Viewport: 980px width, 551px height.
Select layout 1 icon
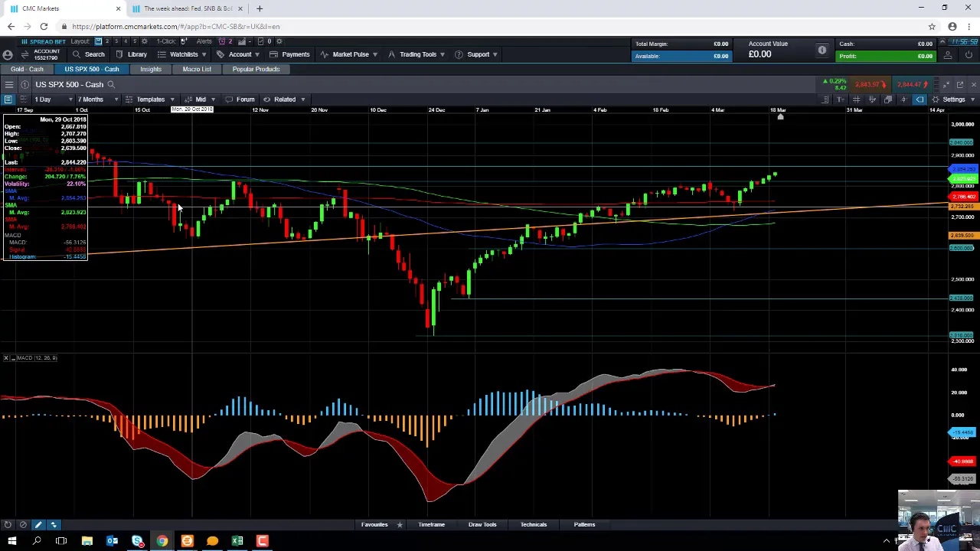point(98,41)
